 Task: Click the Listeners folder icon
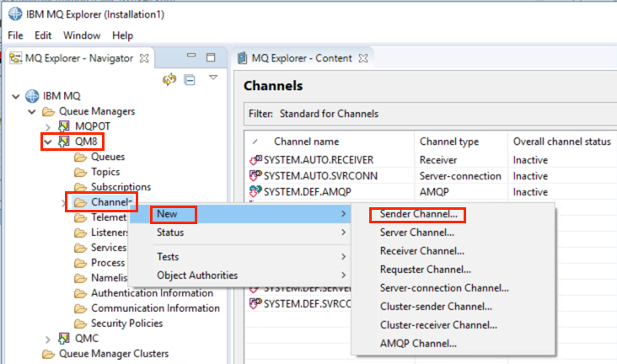(80, 233)
